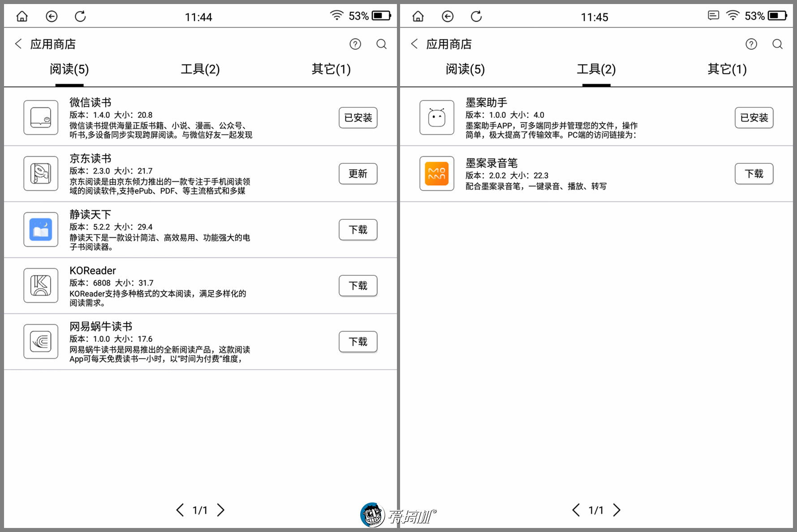Search apps in right app store screen
Image resolution: width=797 pixels, height=532 pixels.
[778, 44]
